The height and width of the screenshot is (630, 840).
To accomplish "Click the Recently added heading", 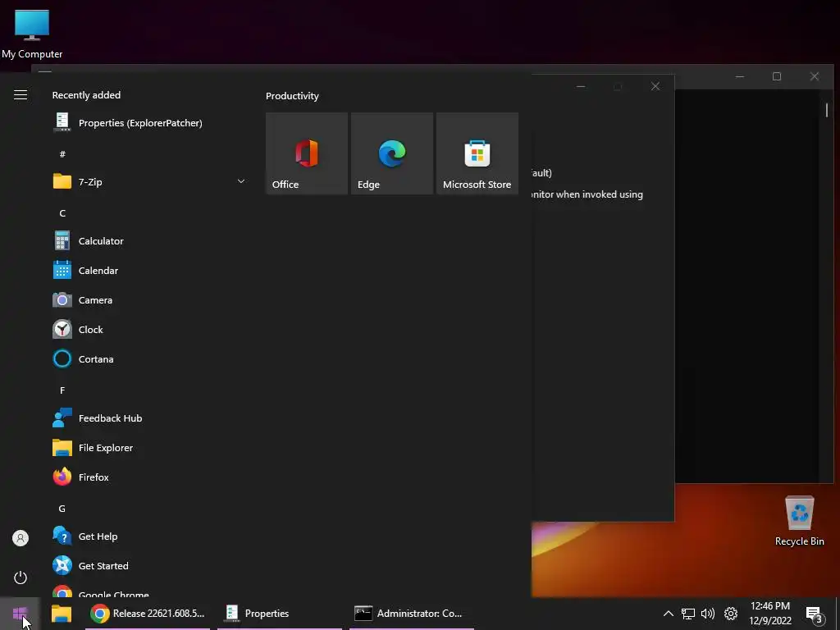I will [86, 95].
